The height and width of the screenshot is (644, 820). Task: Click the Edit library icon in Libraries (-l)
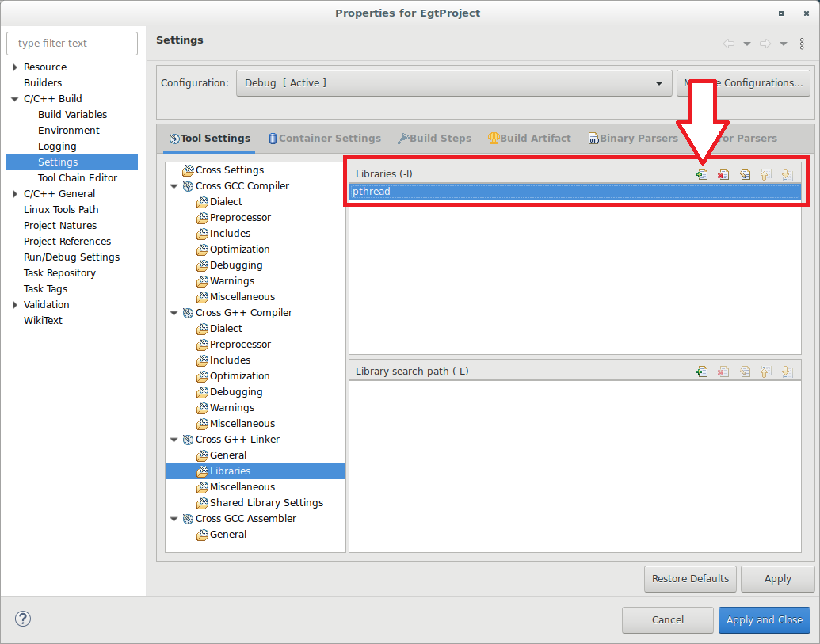pos(745,174)
